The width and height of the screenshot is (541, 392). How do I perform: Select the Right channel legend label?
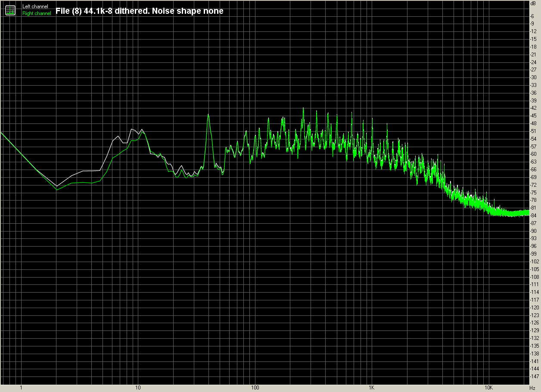tap(37, 13)
